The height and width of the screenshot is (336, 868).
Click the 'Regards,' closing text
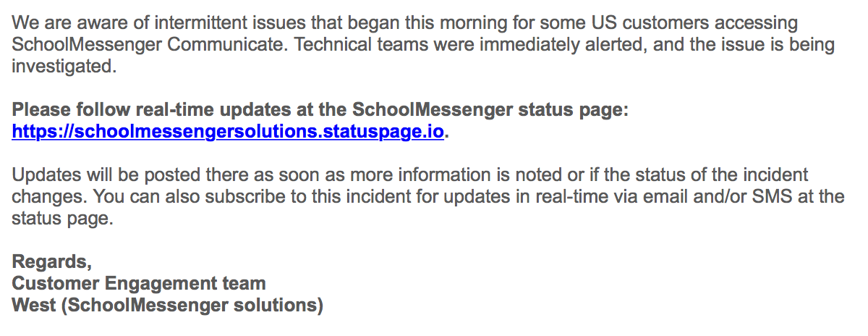52,263
